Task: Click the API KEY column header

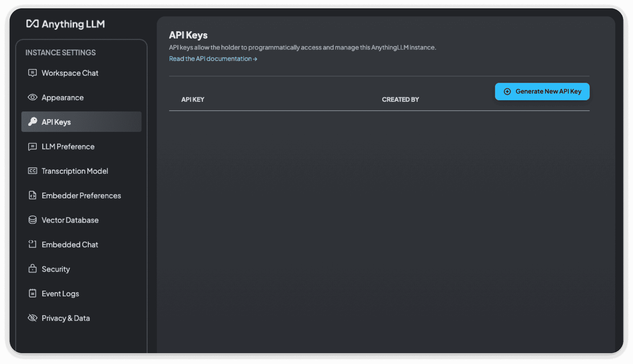Action: point(192,99)
